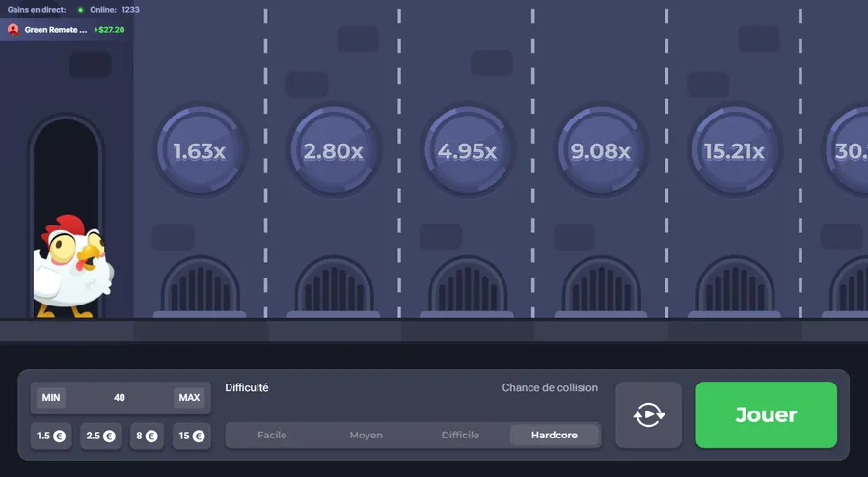
Task: Set bet to maximum with MAX
Action: (x=189, y=397)
